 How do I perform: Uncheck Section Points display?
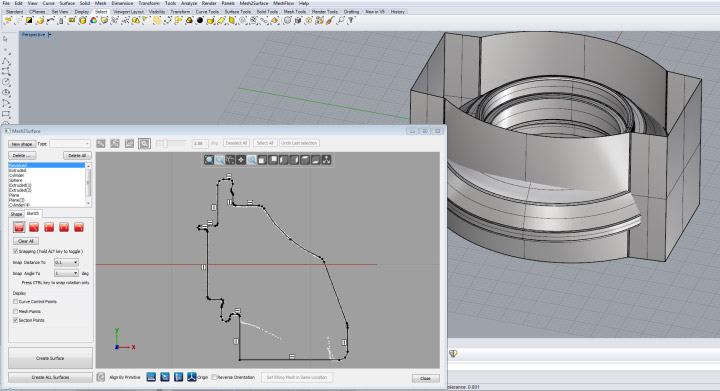[16, 320]
